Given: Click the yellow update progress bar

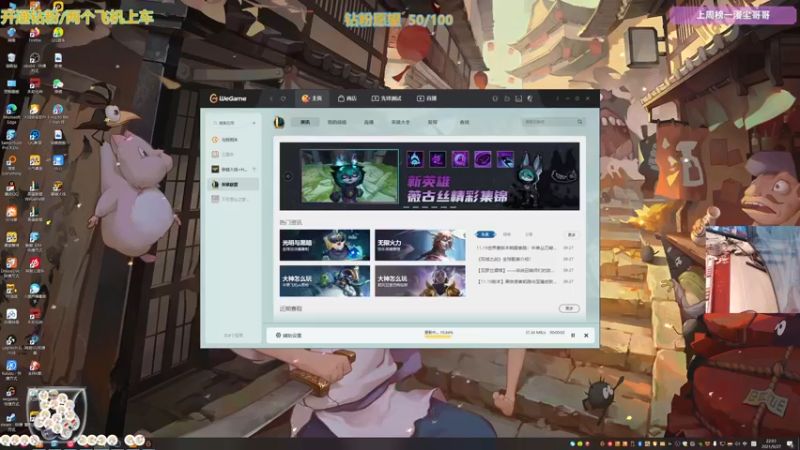Looking at the screenshot, I should (438, 336).
